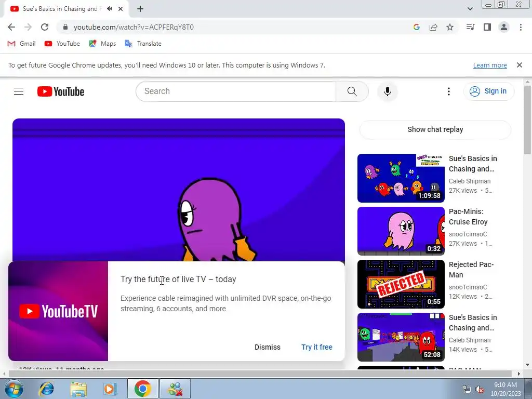
Task: Click the vertical page scrollbar thumb
Action: coord(527,119)
